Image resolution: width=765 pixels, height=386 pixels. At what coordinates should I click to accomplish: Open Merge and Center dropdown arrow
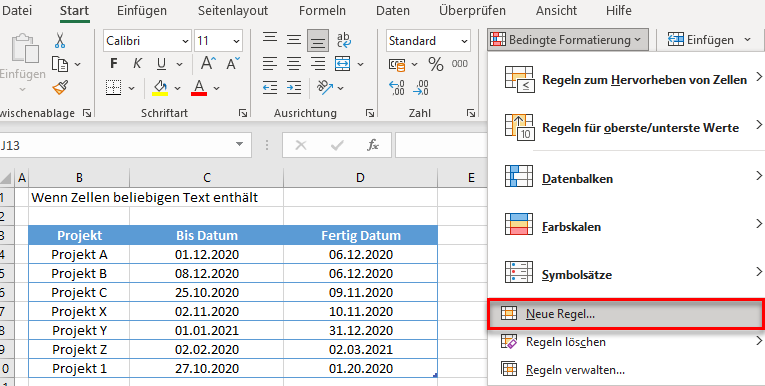pos(361,64)
